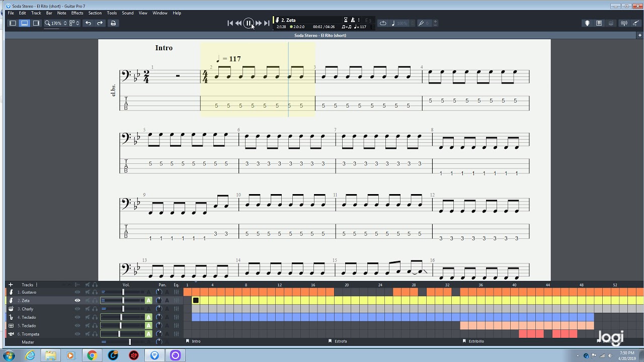Viewport: 644px width, 362px height.
Task: Open the line-in guitar input
Action: (x=636, y=23)
